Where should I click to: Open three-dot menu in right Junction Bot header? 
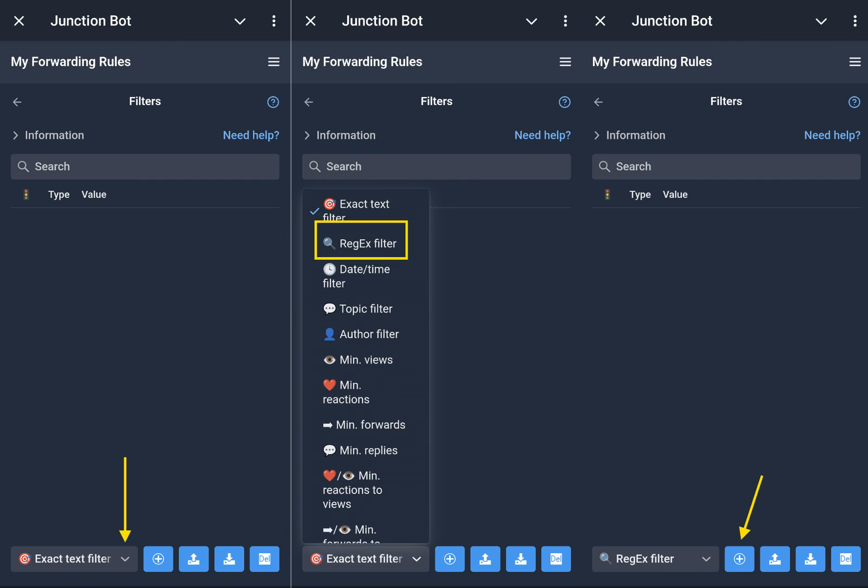[855, 21]
